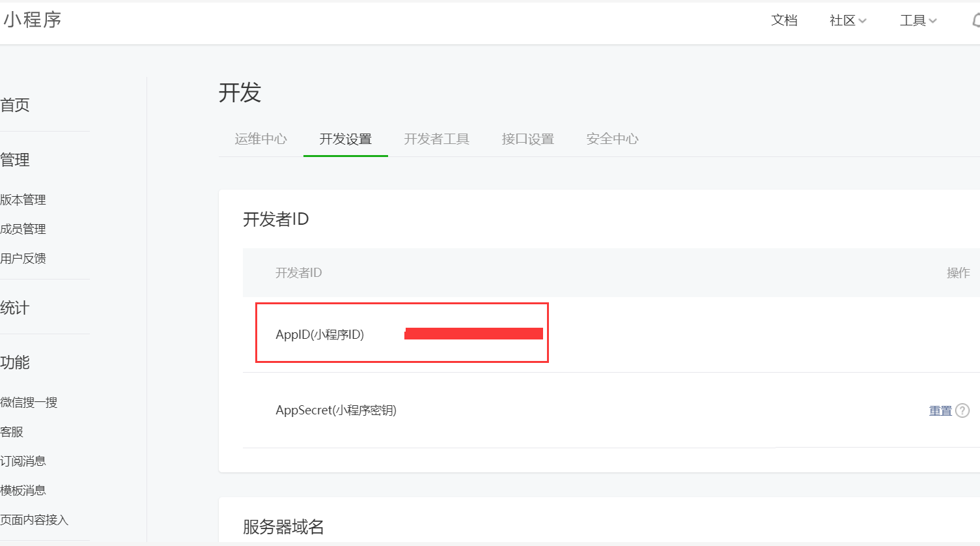The image size is (980, 546).
Task: Switch to 运维中心 tab
Action: coord(261,139)
